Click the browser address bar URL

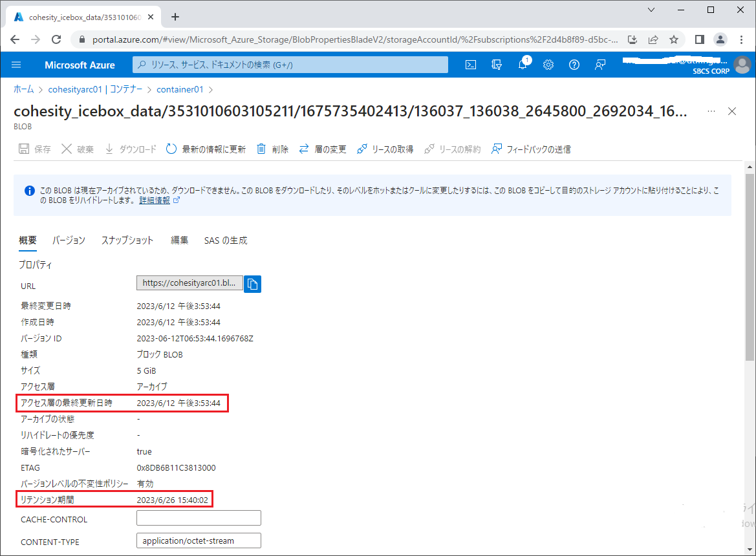pos(355,39)
